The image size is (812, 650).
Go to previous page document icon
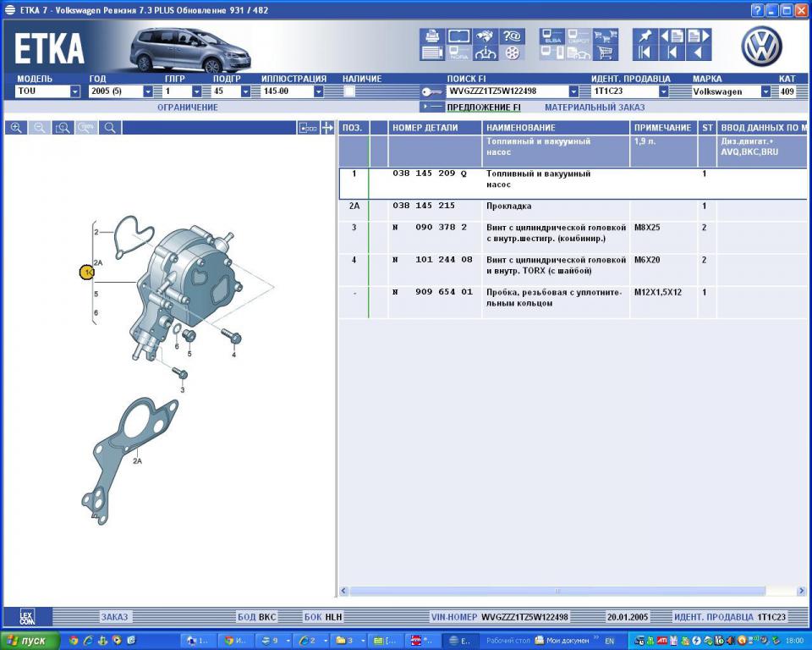point(672,36)
